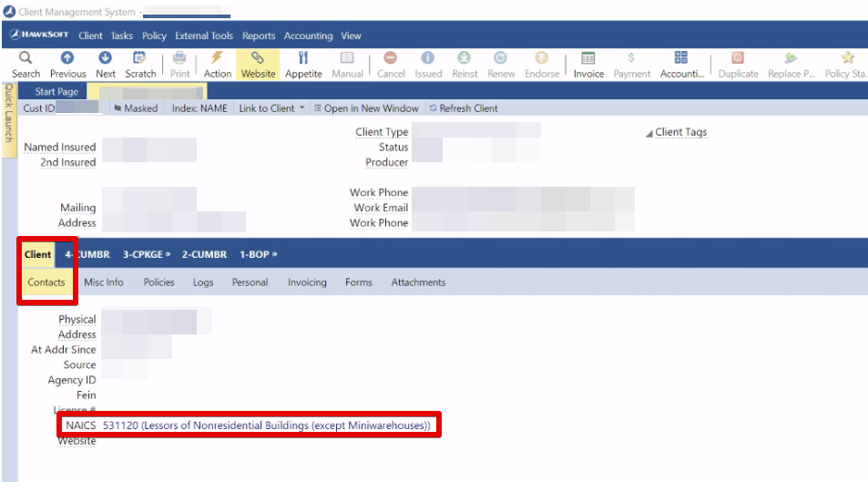Open the 2-CUMBR policy tab

coord(204,254)
